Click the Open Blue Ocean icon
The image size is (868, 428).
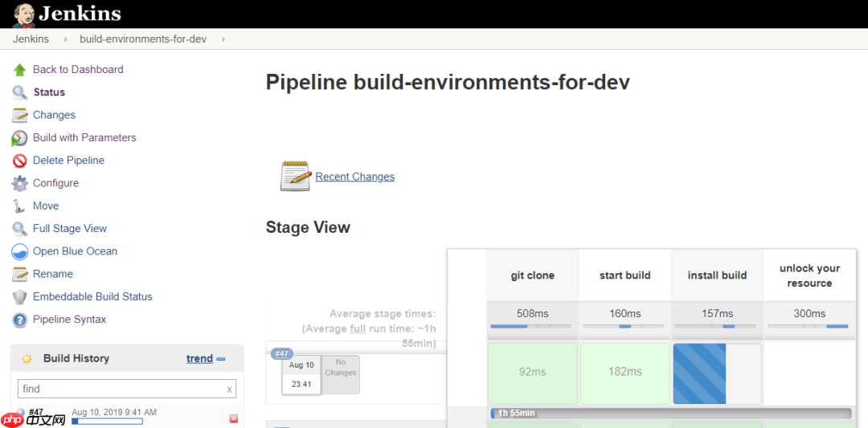coord(20,251)
